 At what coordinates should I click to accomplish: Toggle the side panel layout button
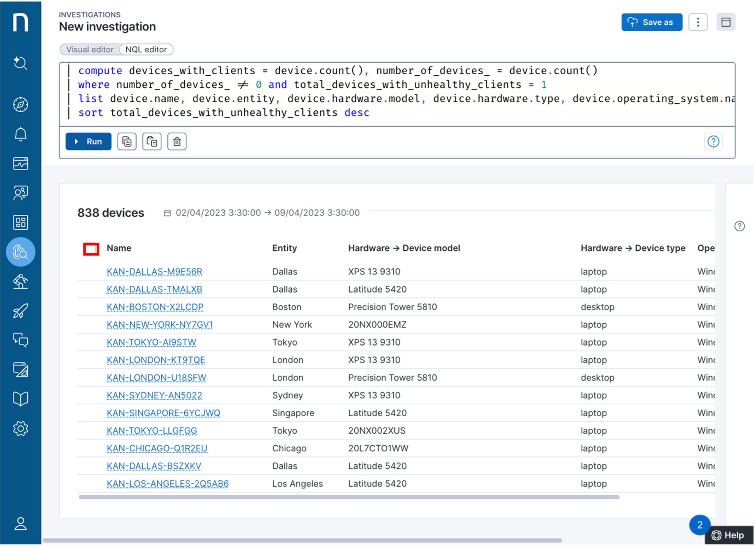coord(726,22)
